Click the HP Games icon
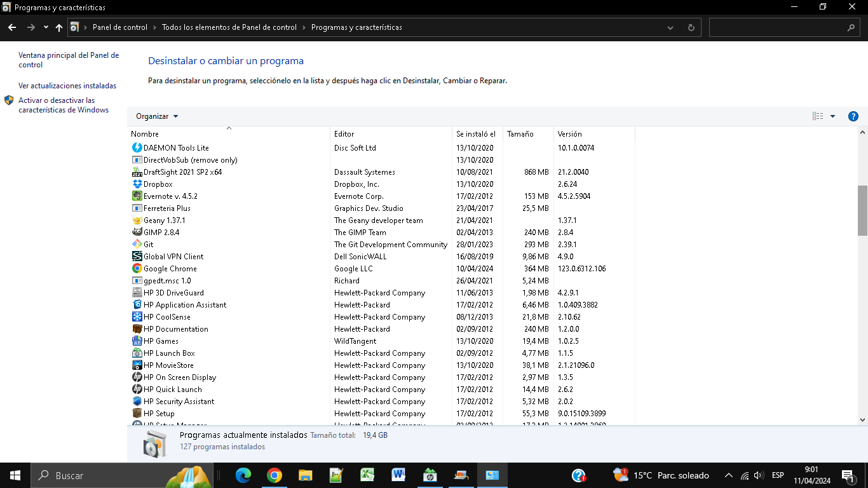The height and width of the screenshot is (488, 868). click(137, 341)
